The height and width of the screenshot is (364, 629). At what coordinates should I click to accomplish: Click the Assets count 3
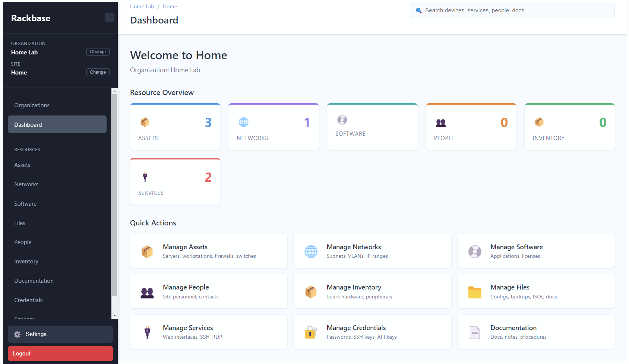point(208,123)
